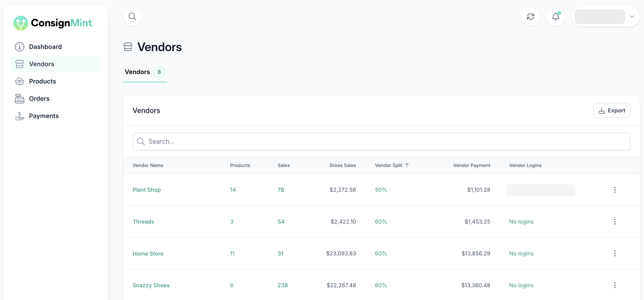Click the refresh sync icon
This screenshot has width=644, height=300.
pos(530,17)
